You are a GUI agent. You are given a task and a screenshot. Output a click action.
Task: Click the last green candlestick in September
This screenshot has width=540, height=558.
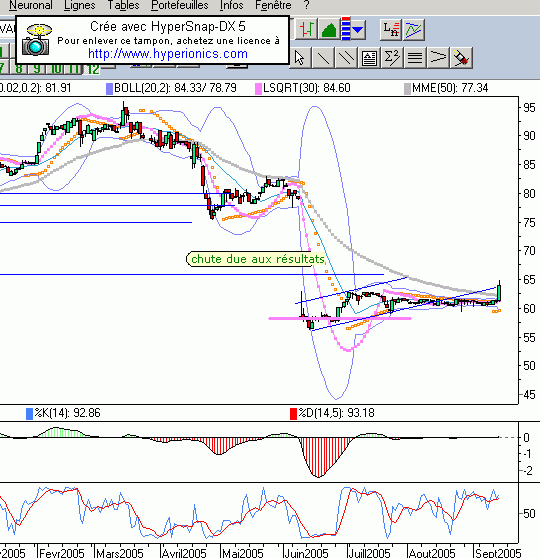point(499,293)
